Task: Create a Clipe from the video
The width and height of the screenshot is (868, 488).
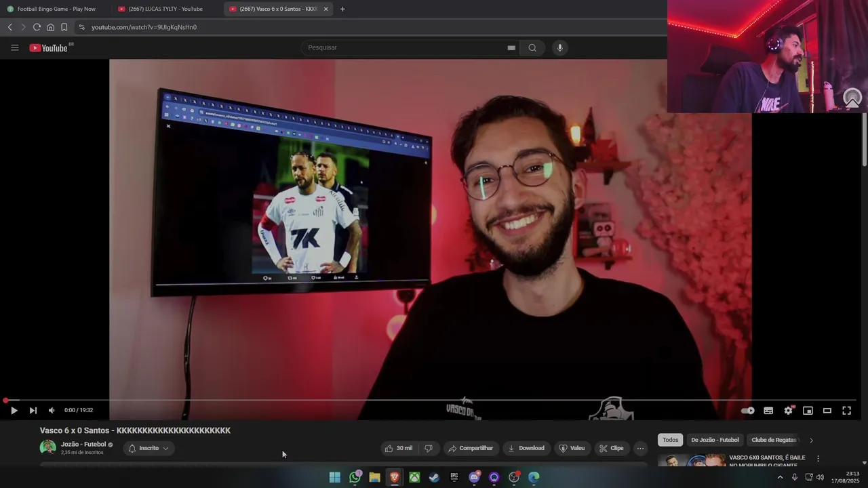Action: [x=611, y=448]
